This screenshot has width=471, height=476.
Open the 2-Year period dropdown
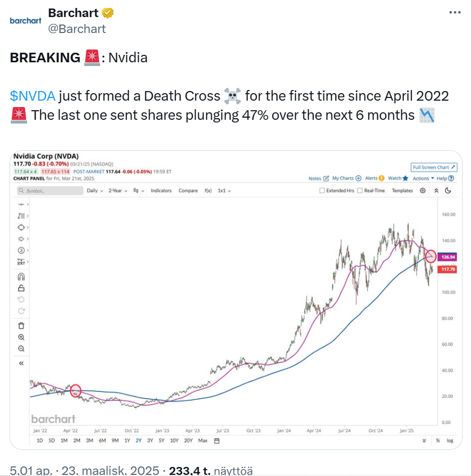click(x=118, y=191)
